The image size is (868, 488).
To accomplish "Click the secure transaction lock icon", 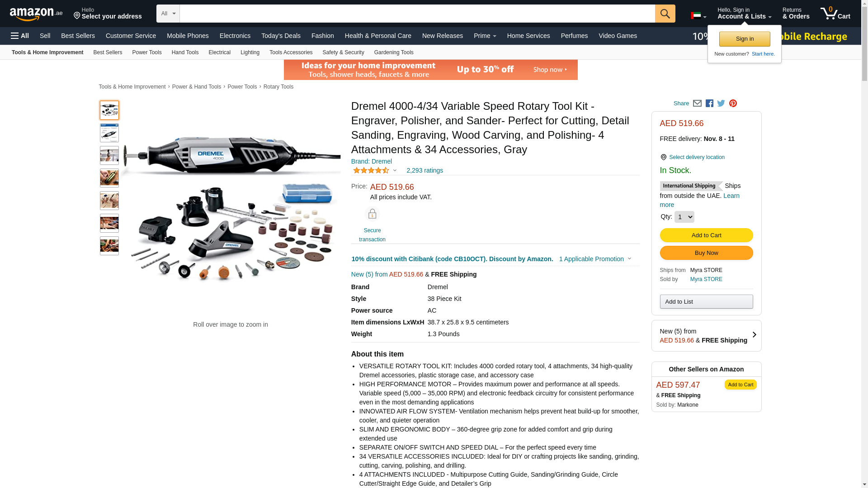I will [x=372, y=214].
